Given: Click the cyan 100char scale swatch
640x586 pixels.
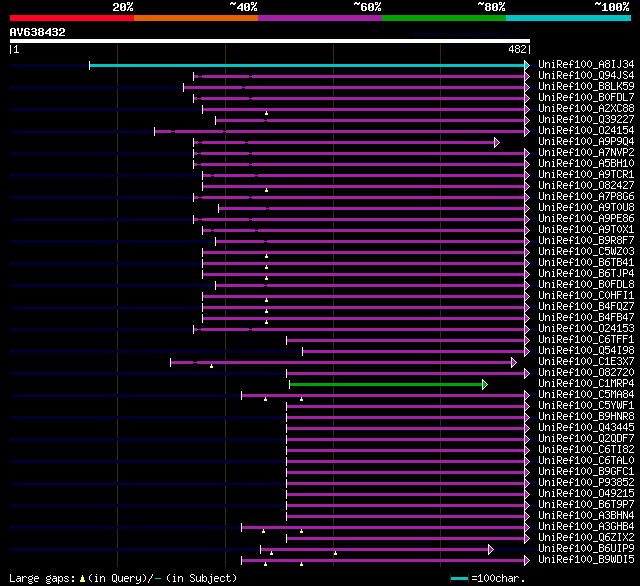Looking at the screenshot, I should point(459,578).
